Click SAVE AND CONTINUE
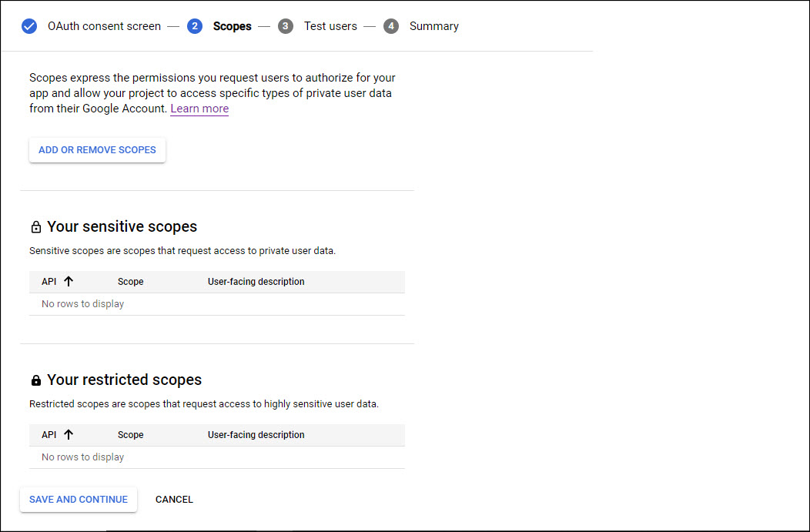The image size is (810, 532). tap(79, 500)
